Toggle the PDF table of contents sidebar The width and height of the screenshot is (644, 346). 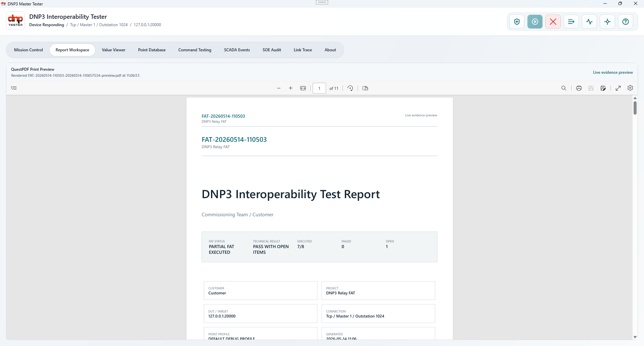[x=14, y=88]
